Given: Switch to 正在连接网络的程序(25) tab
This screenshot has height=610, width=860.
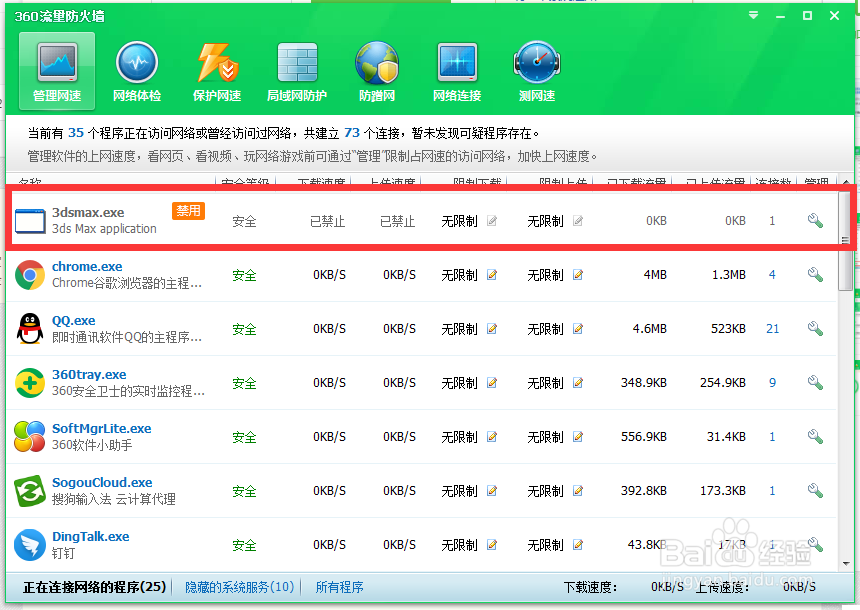Looking at the screenshot, I should pos(94,587).
